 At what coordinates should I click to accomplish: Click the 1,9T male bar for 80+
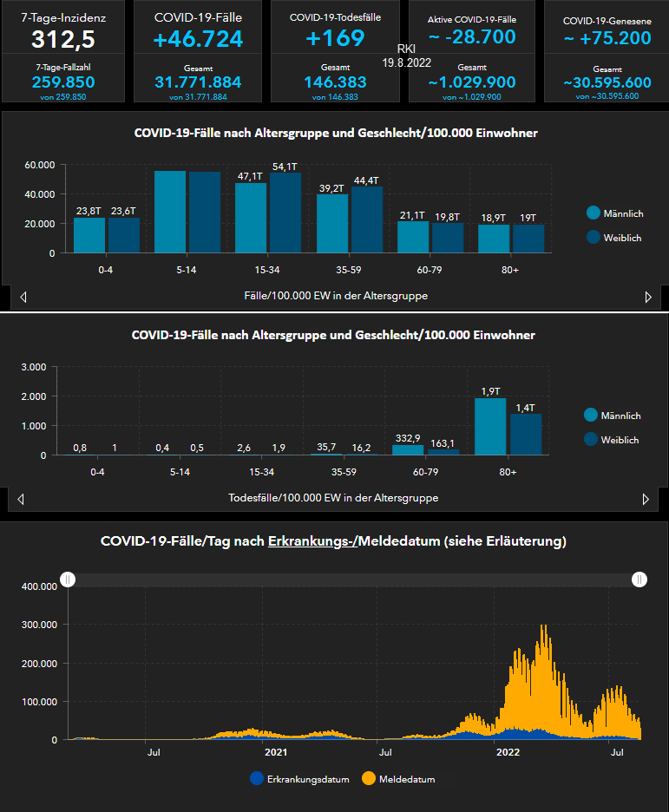(490, 426)
